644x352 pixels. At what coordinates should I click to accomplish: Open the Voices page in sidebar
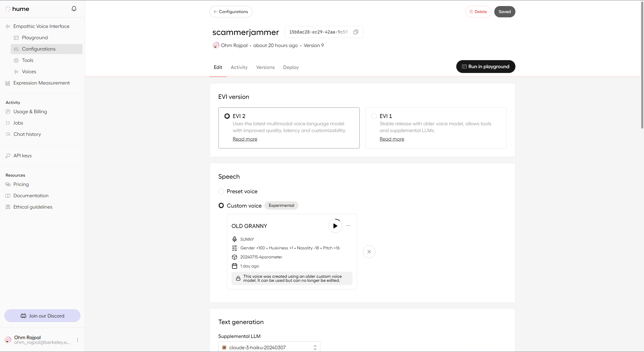29,71
